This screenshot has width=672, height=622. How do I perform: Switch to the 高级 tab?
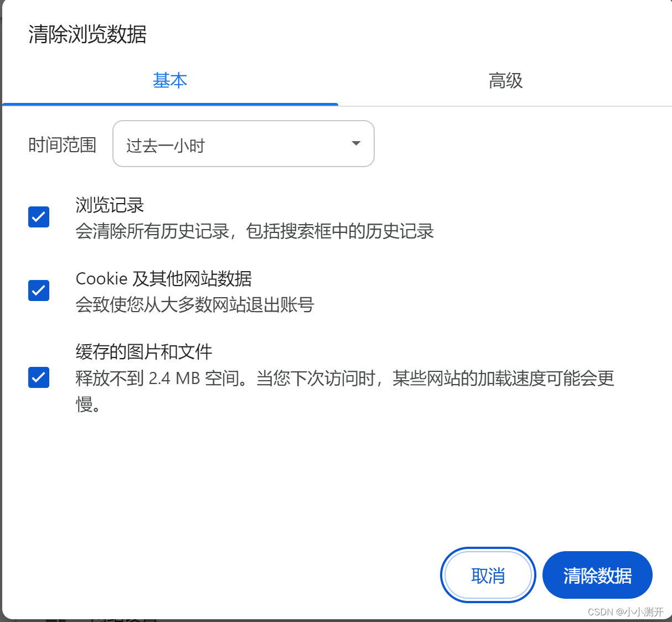click(x=505, y=81)
